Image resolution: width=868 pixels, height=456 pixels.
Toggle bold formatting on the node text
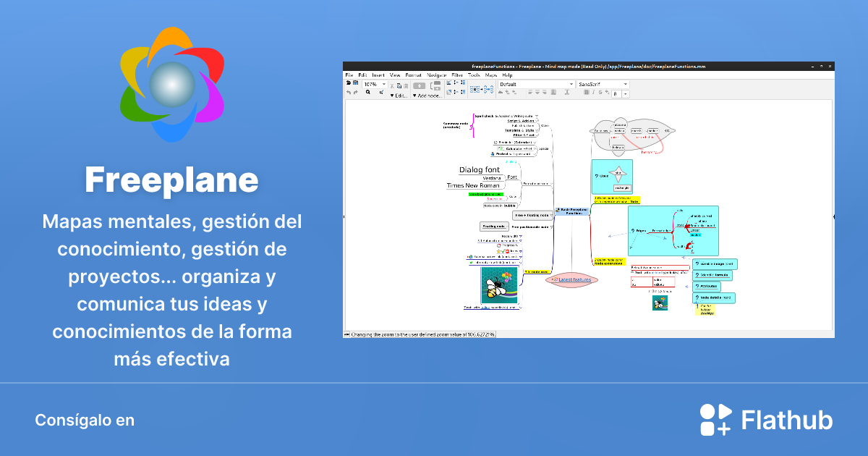pos(587,93)
